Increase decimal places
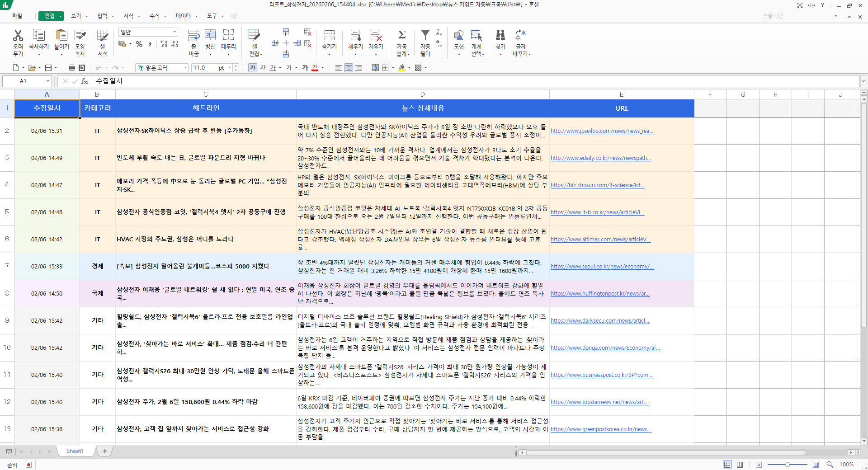868x470 pixels. 164,44
